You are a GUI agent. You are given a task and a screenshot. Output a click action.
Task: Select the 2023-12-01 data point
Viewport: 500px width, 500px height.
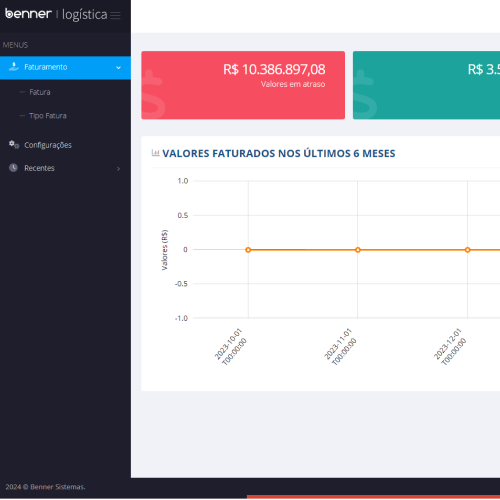[x=467, y=250]
